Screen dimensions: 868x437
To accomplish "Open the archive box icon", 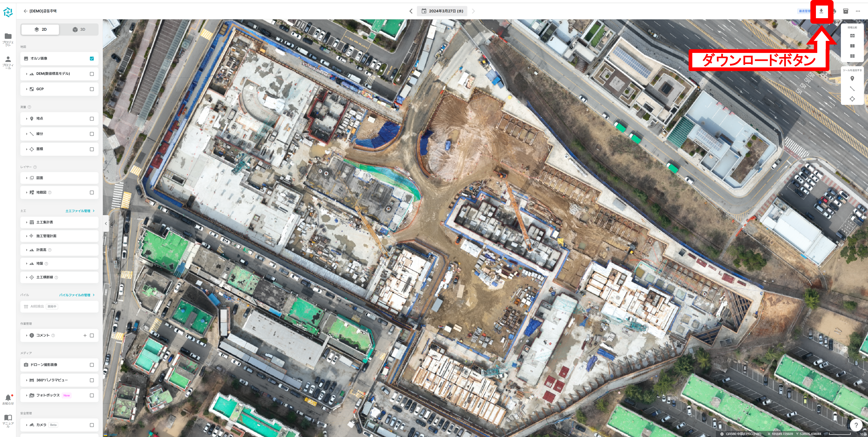I will [x=845, y=11].
